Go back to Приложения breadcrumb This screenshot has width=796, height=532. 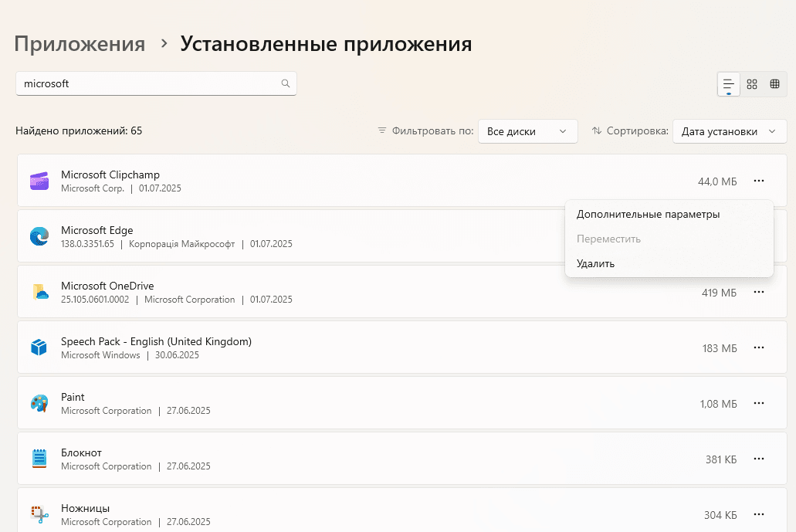[x=80, y=44]
